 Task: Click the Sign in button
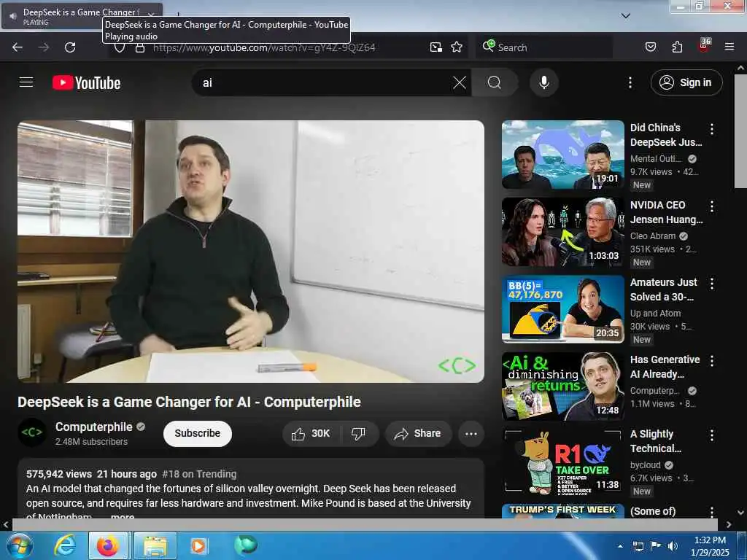(x=686, y=82)
